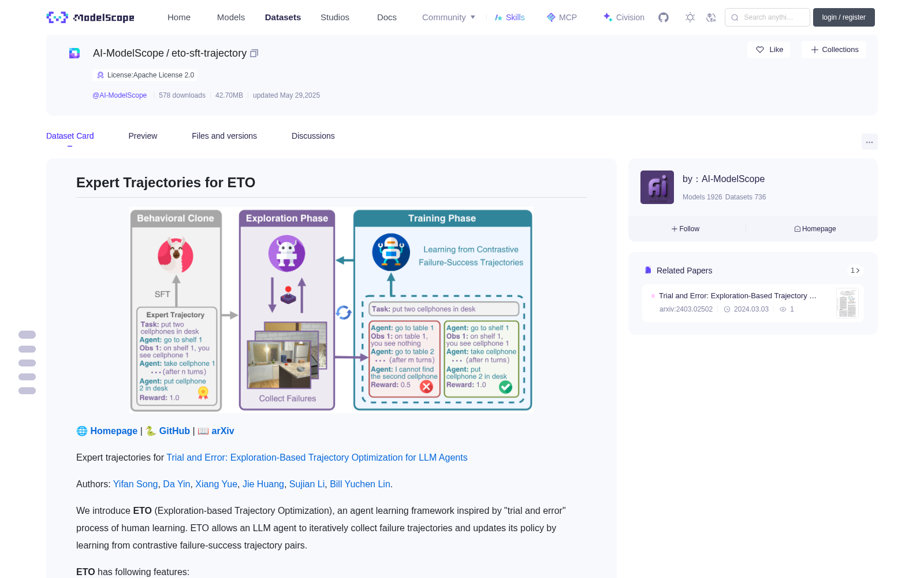Open the three-dots more options button

869,142
